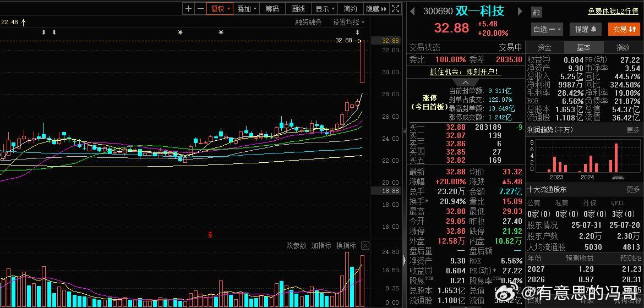Select the 画线 drawing tool

(298, 9)
